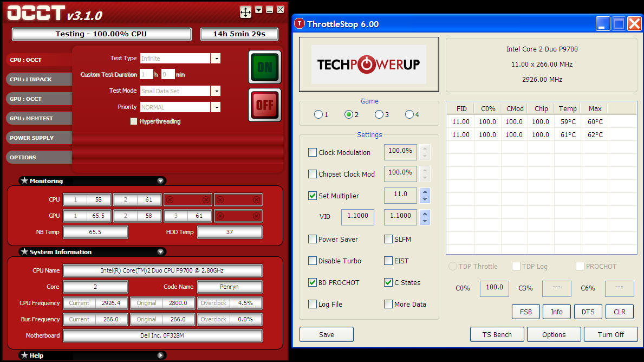Screen dimensions: 644x362
Task: Collapse the Monitoring section arrow
Action: pos(160,181)
